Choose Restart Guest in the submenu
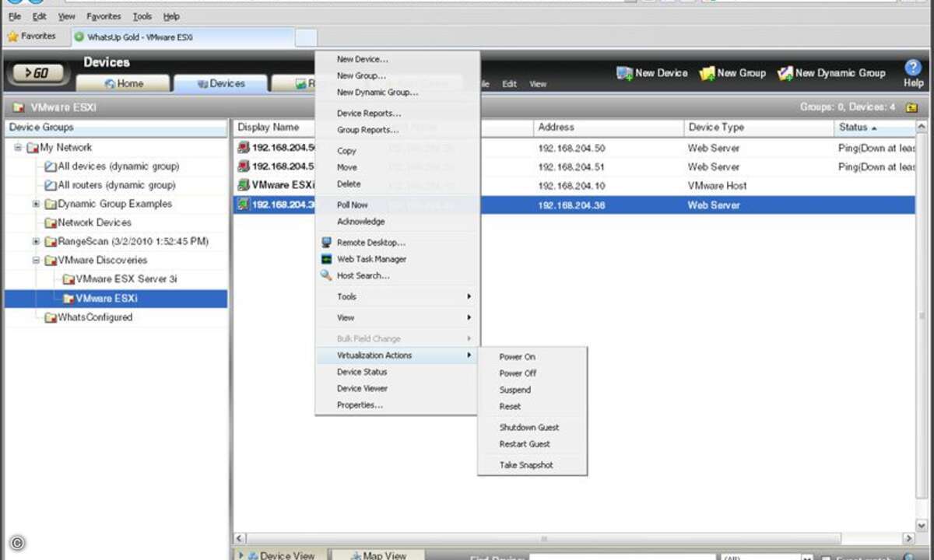This screenshot has width=934, height=560. [x=525, y=444]
